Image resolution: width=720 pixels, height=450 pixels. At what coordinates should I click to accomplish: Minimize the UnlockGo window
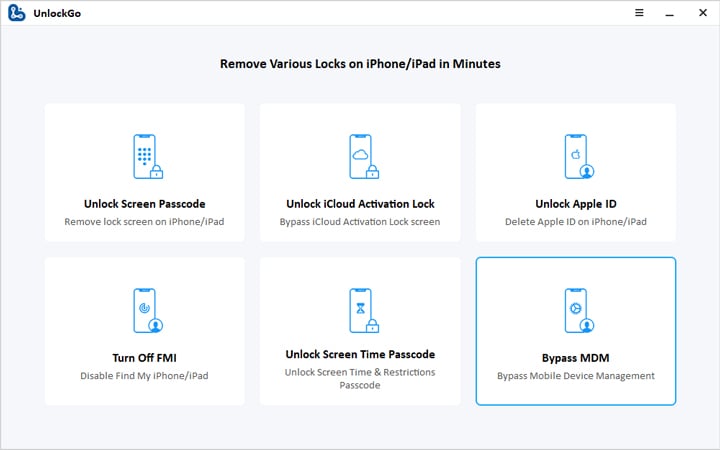pyautogui.click(x=669, y=16)
